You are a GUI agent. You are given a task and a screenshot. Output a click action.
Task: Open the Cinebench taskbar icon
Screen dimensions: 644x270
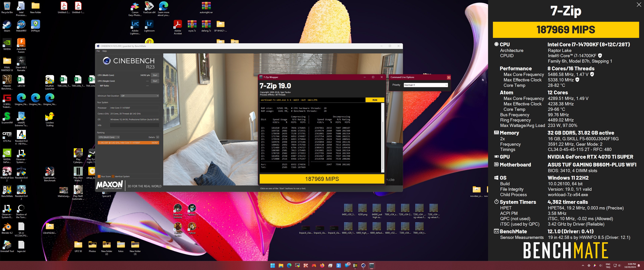pyautogui.click(x=363, y=265)
